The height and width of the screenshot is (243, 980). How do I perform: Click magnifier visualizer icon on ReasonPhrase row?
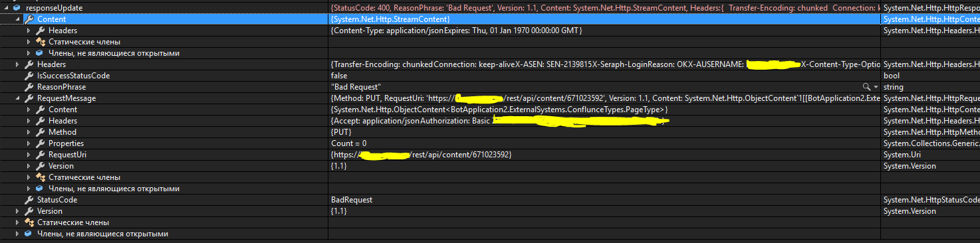point(866,87)
